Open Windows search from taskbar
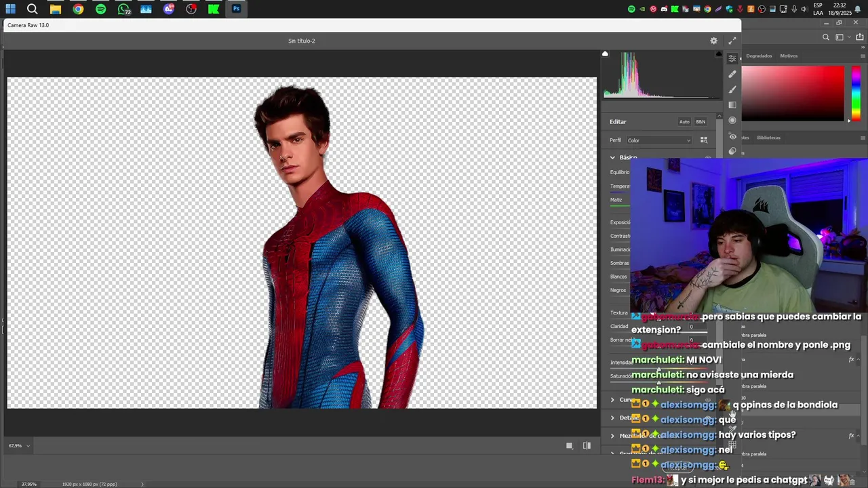This screenshot has height=488, width=868. (x=33, y=9)
